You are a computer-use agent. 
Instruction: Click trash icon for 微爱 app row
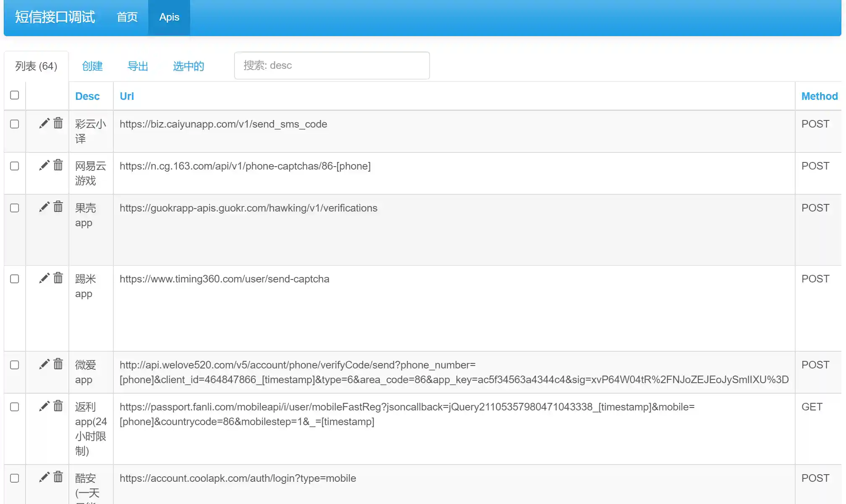[x=58, y=364]
